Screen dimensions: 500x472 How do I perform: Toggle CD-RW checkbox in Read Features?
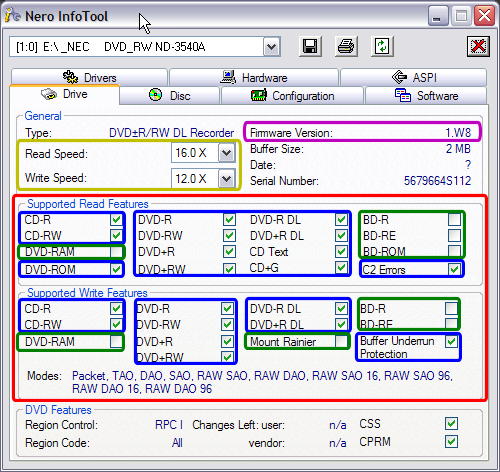pyautogui.click(x=117, y=235)
